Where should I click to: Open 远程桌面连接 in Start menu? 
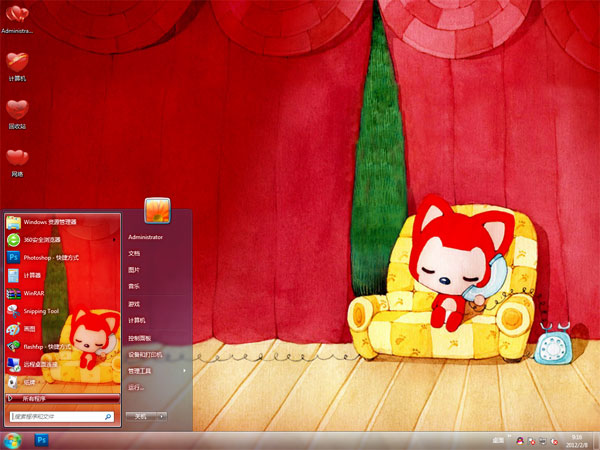click(62, 364)
